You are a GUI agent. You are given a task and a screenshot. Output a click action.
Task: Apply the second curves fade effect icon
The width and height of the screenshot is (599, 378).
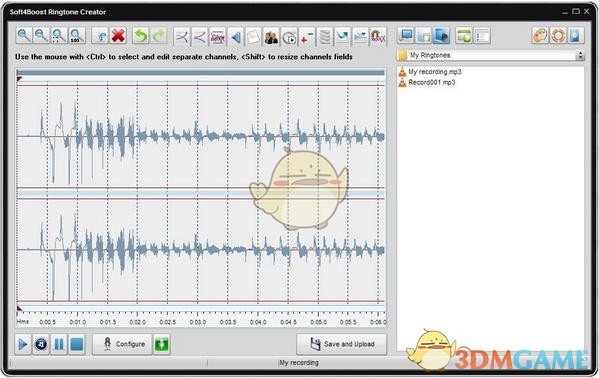tap(199, 37)
